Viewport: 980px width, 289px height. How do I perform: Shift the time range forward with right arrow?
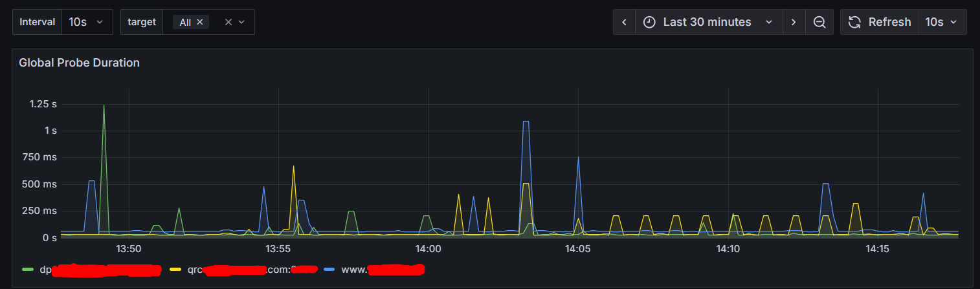(794, 22)
